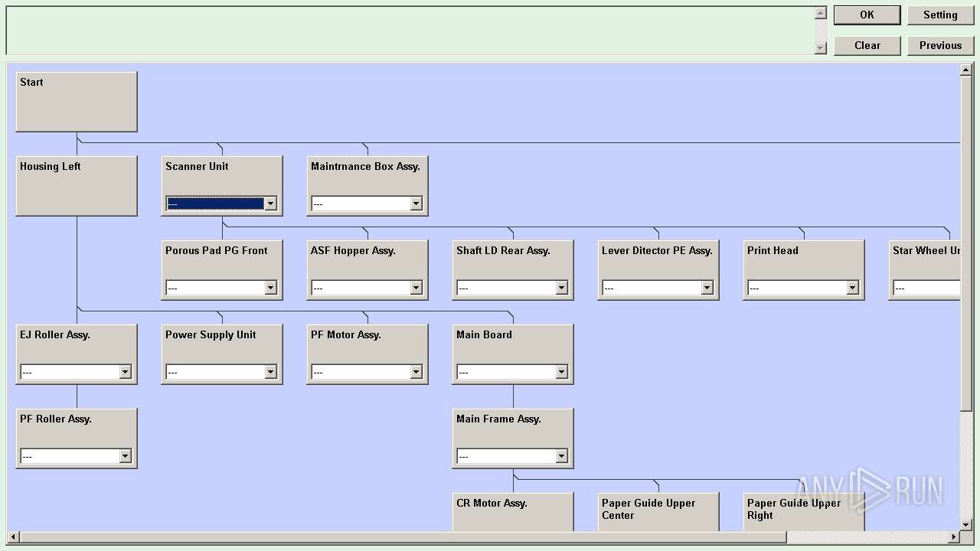Open the Porous Pad PG Front dropdown
Image resolution: width=980 pixels, height=551 pixels.
click(x=269, y=288)
